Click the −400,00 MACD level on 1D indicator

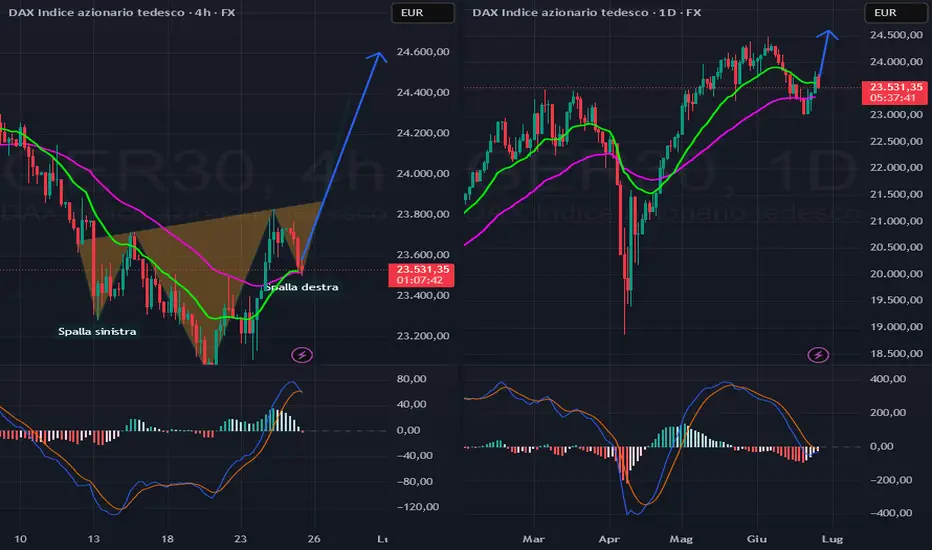(x=891, y=513)
